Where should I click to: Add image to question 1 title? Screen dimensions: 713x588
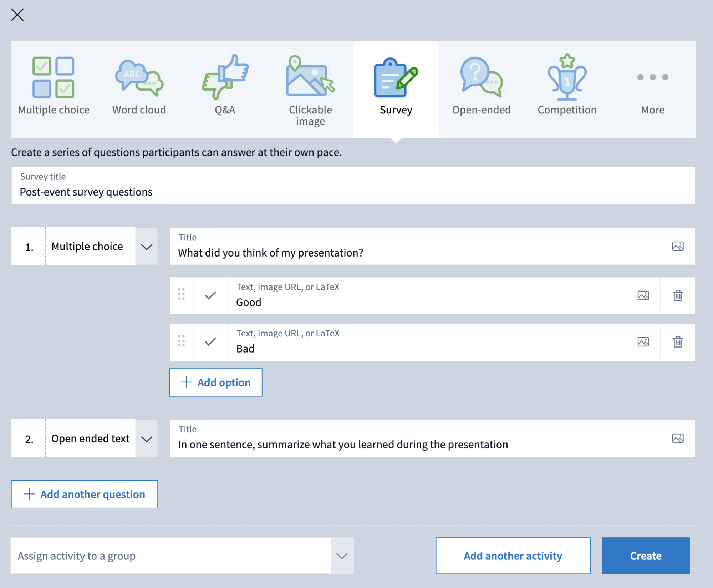[x=678, y=246]
